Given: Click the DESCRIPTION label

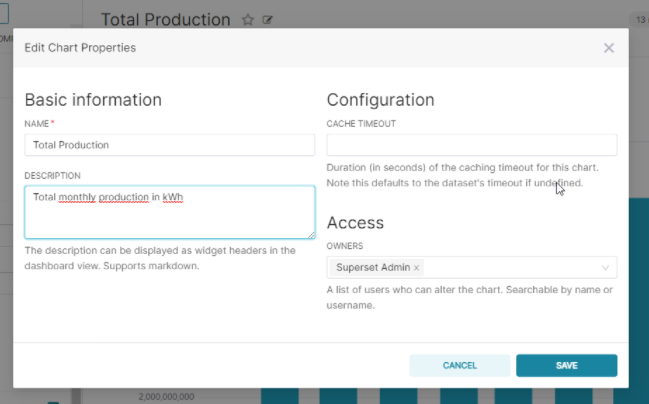Looking at the screenshot, I should (x=53, y=176).
